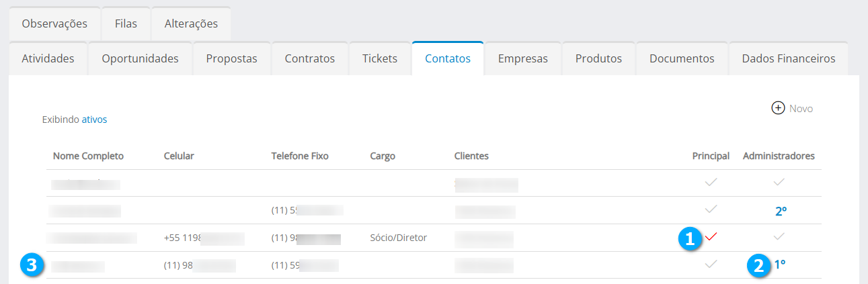Open the Documentos tab

pyautogui.click(x=681, y=58)
